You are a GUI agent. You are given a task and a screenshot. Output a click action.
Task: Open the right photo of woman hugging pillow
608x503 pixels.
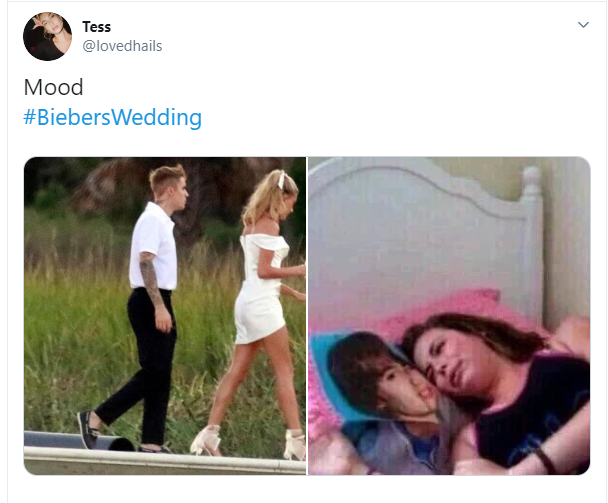[449, 316]
